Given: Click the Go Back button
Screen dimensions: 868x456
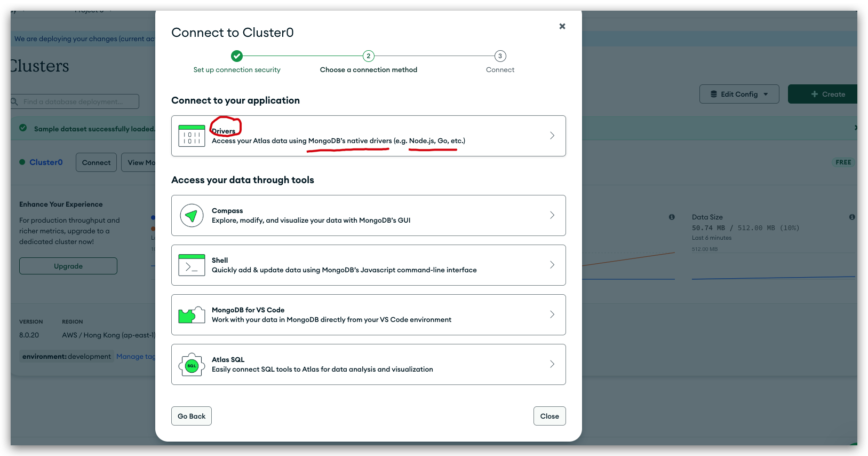Looking at the screenshot, I should [192, 416].
